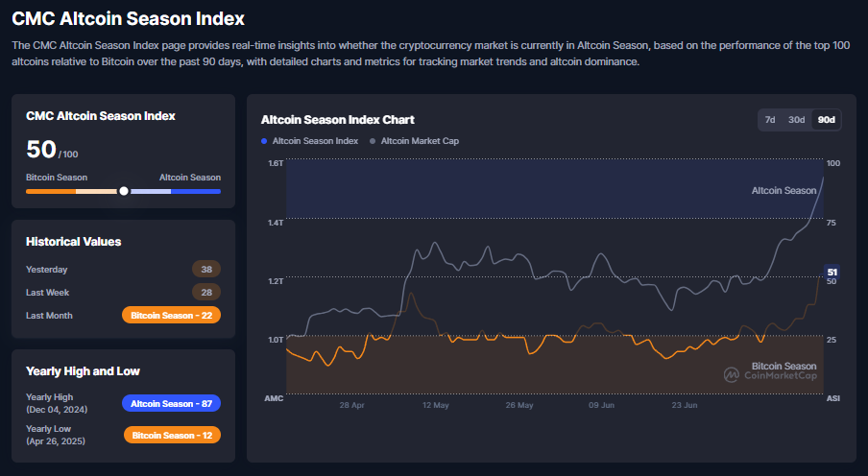
Task: Toggle Altcoin Market Cap legend series
Action: click(414, 141)
